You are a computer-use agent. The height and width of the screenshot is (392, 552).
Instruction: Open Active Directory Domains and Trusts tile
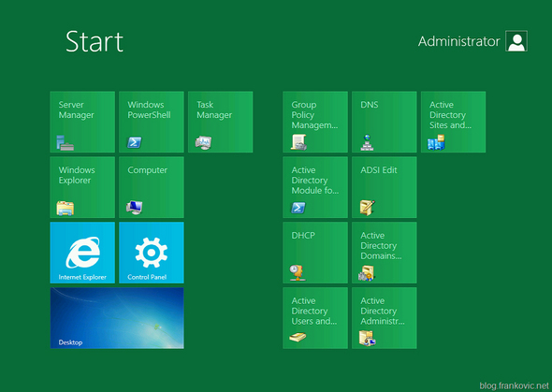pos(385,253)
